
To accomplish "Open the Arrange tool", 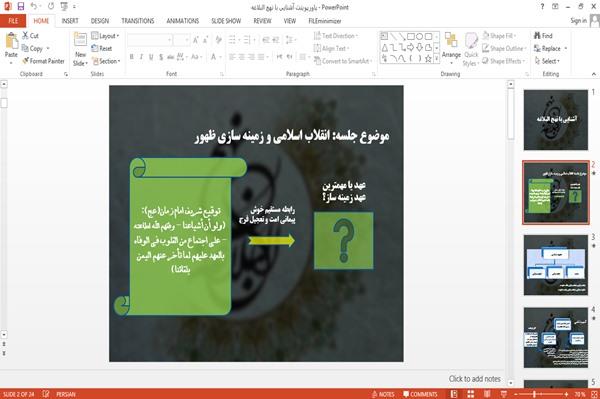I will point(451,47).
